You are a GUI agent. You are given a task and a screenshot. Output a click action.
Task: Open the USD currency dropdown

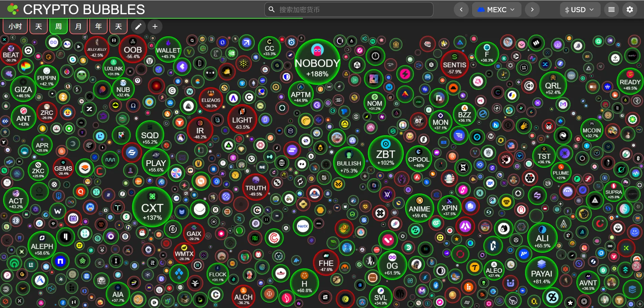tap(579, 9)
